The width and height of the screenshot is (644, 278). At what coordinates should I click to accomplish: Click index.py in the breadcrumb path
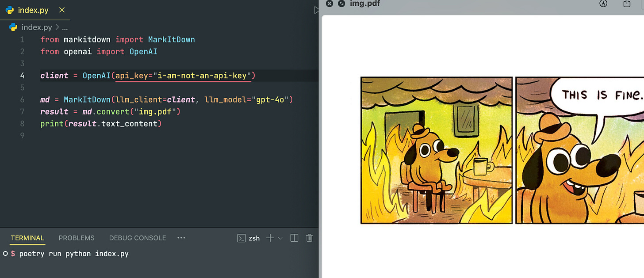click(37, 27)
